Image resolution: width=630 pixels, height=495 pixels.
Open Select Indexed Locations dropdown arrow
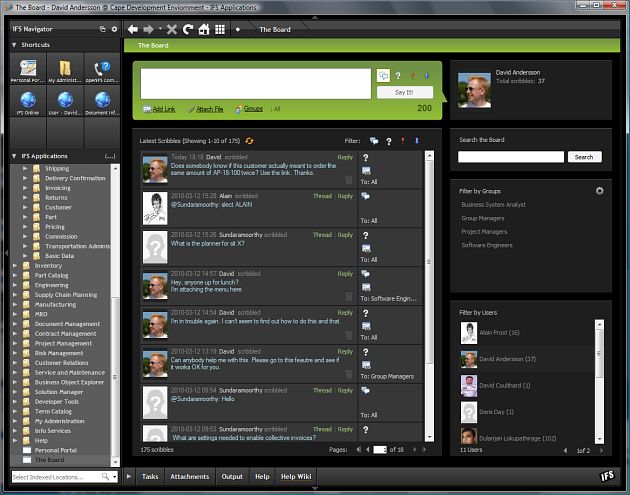pyautogui.click(x=115, y=477)
